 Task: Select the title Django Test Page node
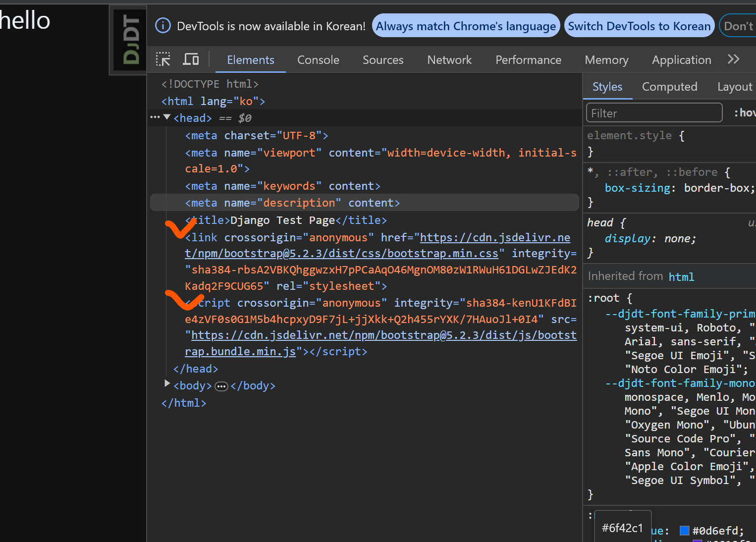click(x=286, y=220)
